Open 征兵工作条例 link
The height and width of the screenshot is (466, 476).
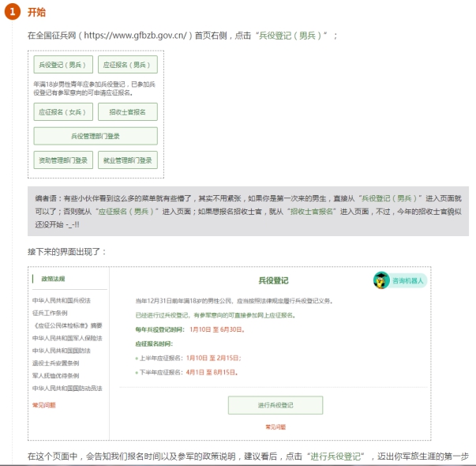click(50, 313)
